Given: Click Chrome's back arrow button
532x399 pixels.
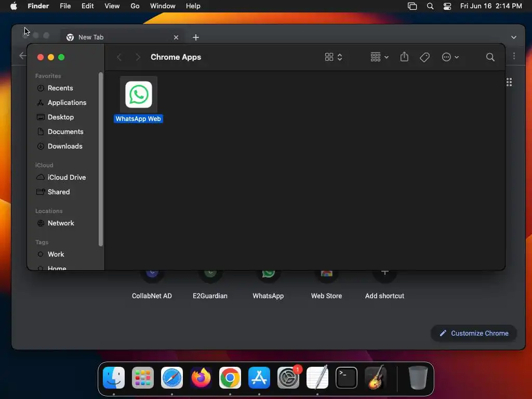Looking at the screenshot, I should [x=22, y=56].
